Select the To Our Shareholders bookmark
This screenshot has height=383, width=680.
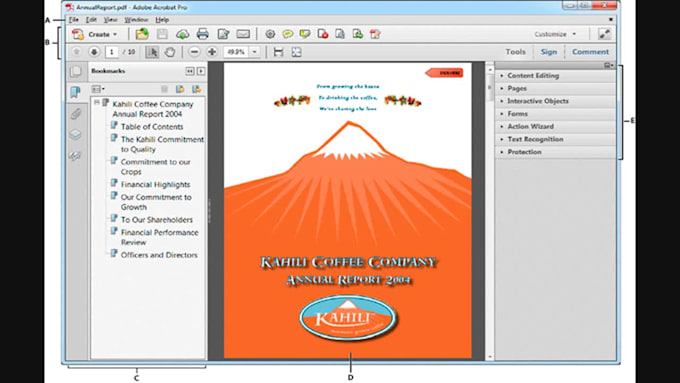pyautogui.click(x=157, y=220)
